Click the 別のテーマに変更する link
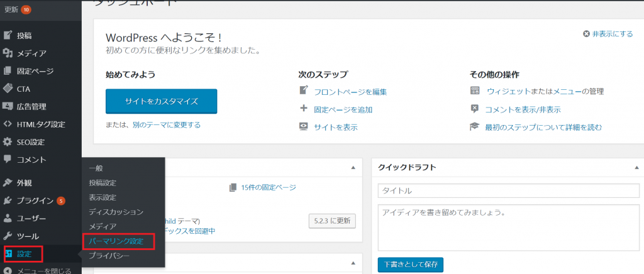The width and height of the screenshot is (644, 274). [x=166, y=124]
